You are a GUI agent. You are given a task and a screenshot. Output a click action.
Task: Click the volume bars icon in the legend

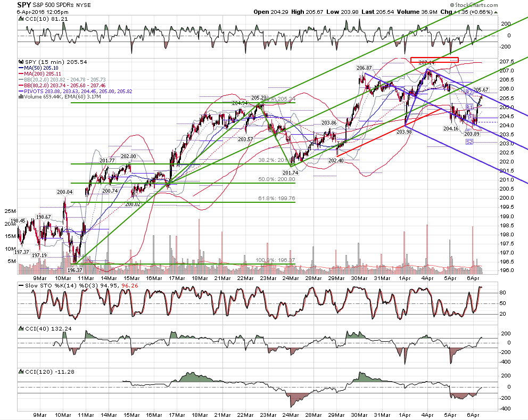21,97
